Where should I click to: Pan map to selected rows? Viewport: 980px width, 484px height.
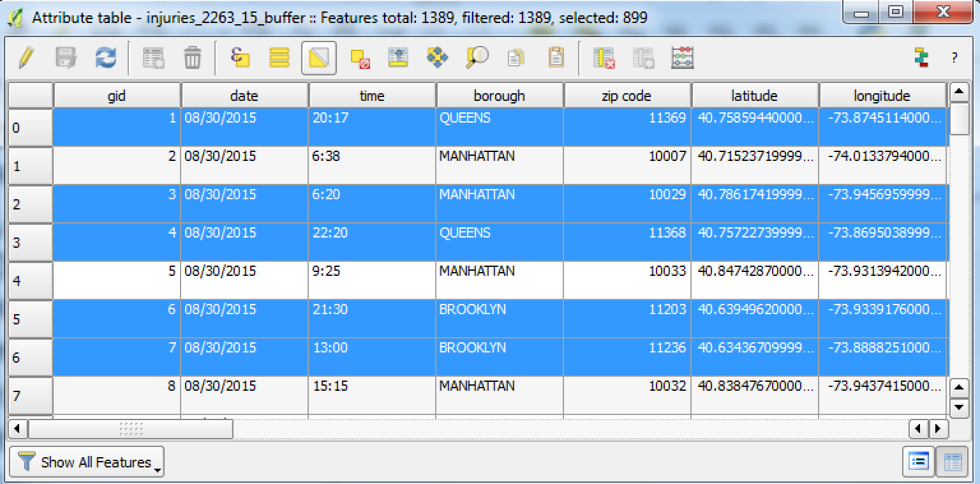[437, 58]
